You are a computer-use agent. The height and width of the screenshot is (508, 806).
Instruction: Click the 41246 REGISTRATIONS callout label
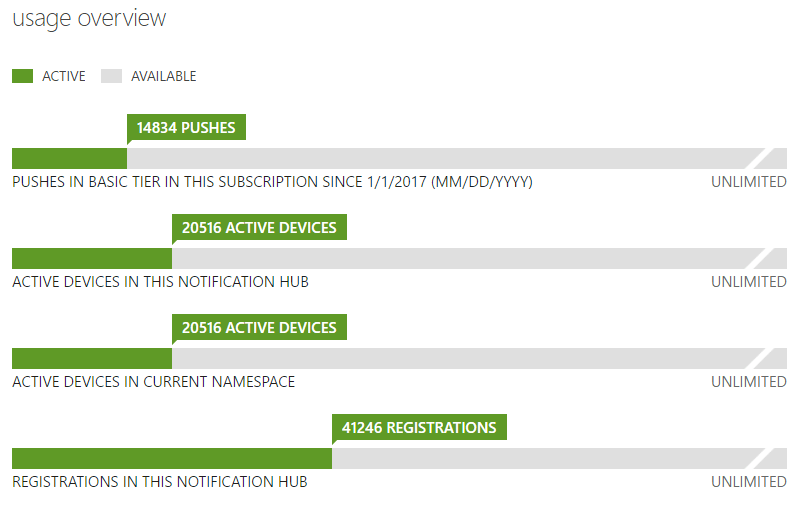click(419, 427)
